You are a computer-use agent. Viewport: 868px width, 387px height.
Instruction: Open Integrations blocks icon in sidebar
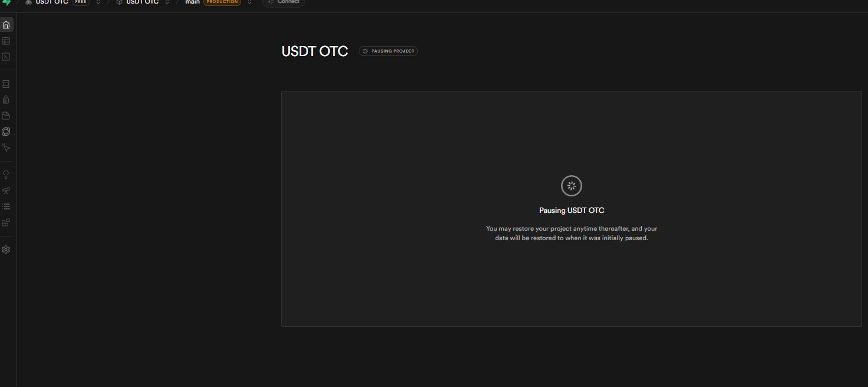point(6,222)
